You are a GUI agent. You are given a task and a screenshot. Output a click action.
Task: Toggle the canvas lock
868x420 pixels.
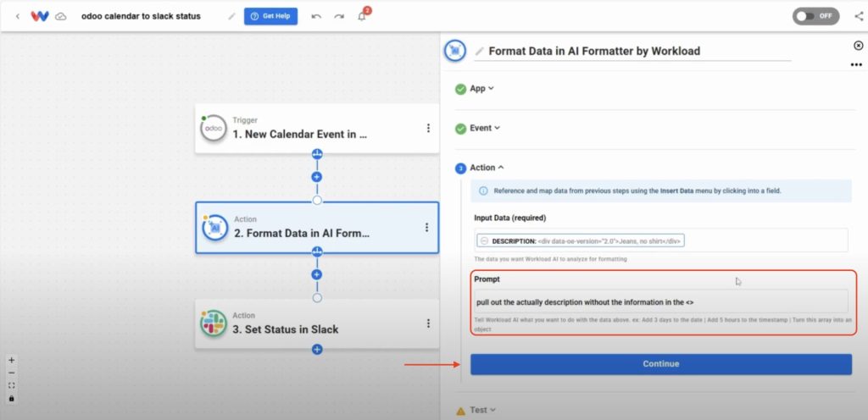pyautogui.click(x=12, y=399)
